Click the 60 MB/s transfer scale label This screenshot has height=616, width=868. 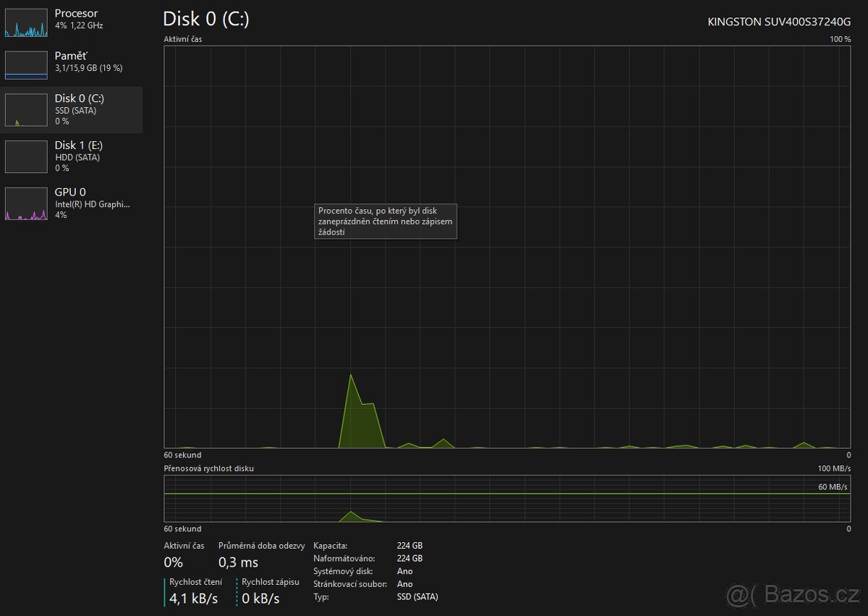tap(833, 487)
